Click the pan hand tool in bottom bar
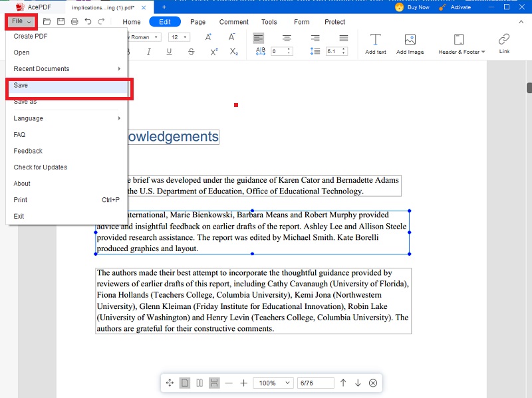This screenshot has height=398, width=532. click(170, 383)
